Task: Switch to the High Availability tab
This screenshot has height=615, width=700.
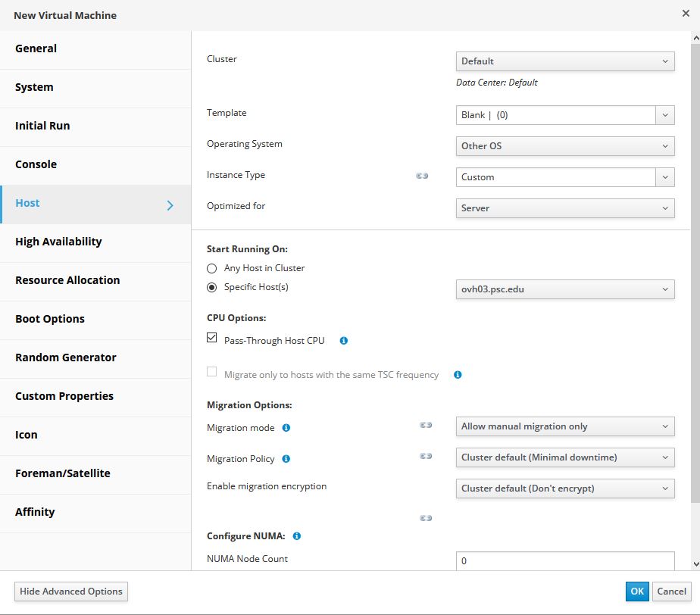Action: pyautogui.click(x=58, y=242)
